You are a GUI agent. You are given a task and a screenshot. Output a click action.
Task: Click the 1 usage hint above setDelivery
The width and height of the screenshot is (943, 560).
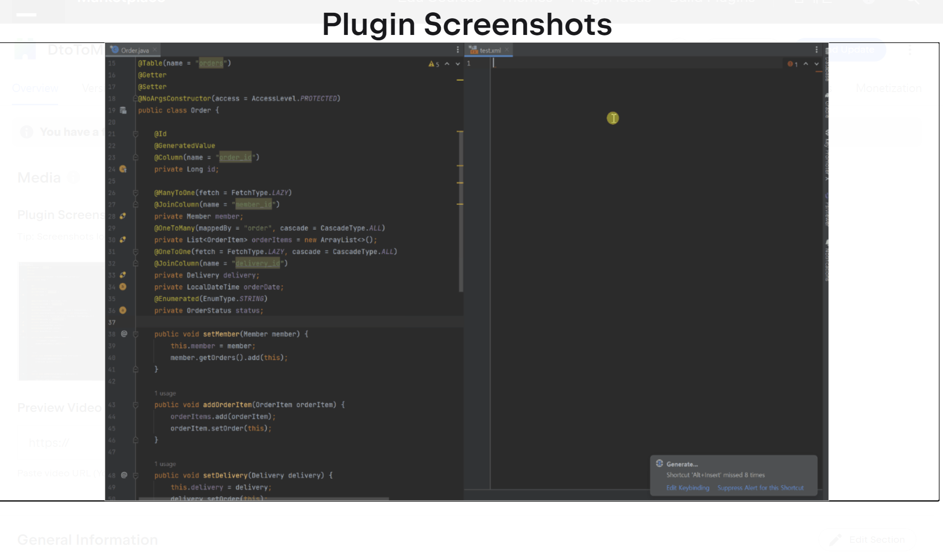[x=165, y=464]
